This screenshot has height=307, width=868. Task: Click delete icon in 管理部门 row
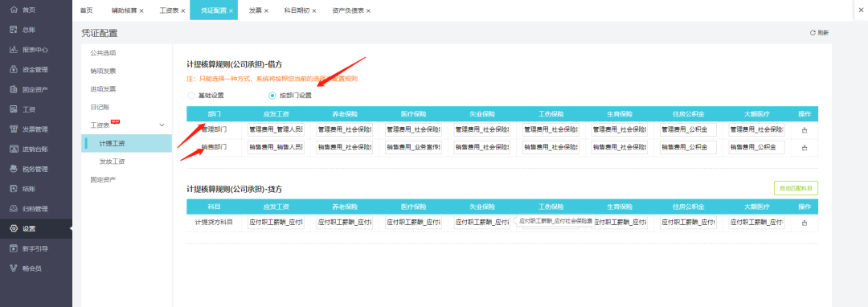(805, 130)
